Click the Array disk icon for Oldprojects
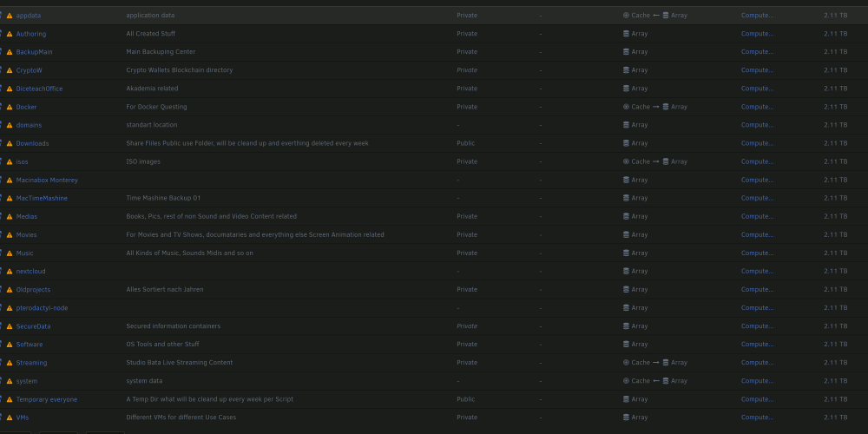The width and height of the screenshot is (868, 434). coord(626,290)
